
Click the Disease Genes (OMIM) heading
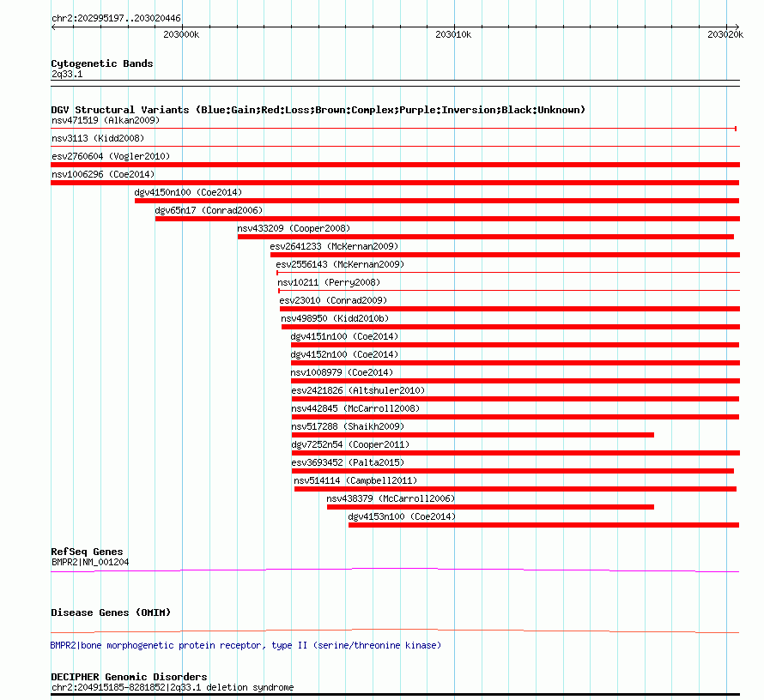pos(111,612)
